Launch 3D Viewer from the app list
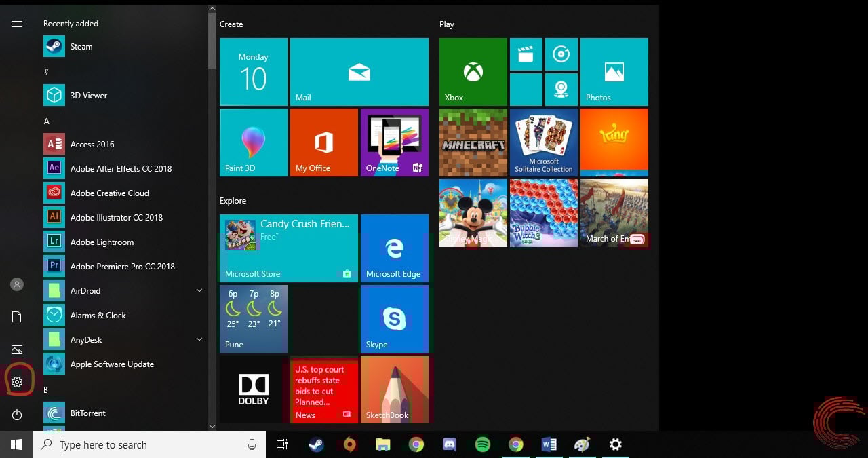 tap(122, 96)
